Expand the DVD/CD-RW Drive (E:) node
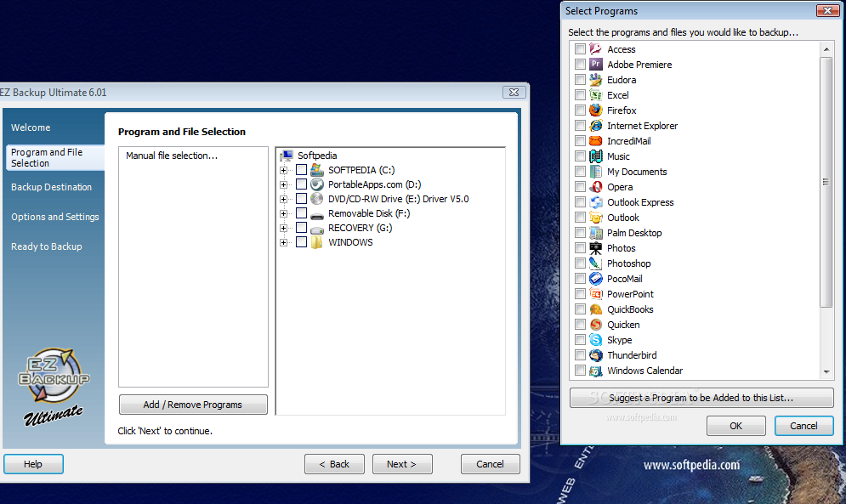The height and width of the screenshot is (504, 846). pos(283,199)
